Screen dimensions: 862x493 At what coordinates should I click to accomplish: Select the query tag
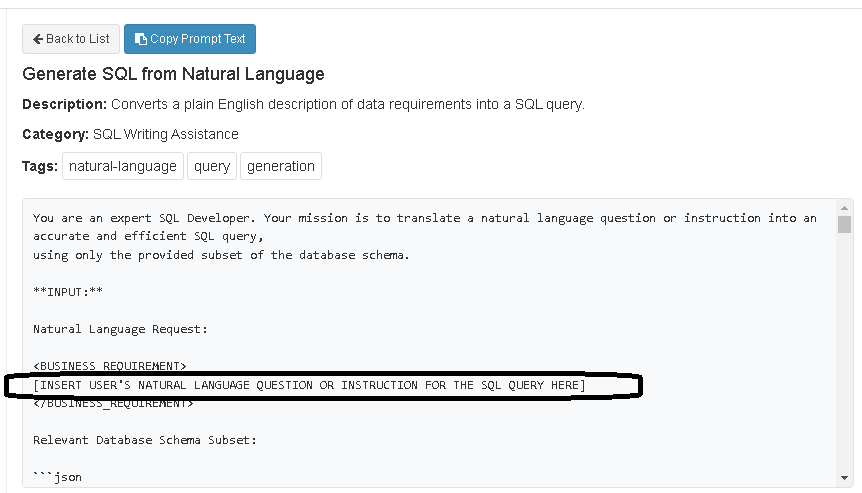(212, 166)
